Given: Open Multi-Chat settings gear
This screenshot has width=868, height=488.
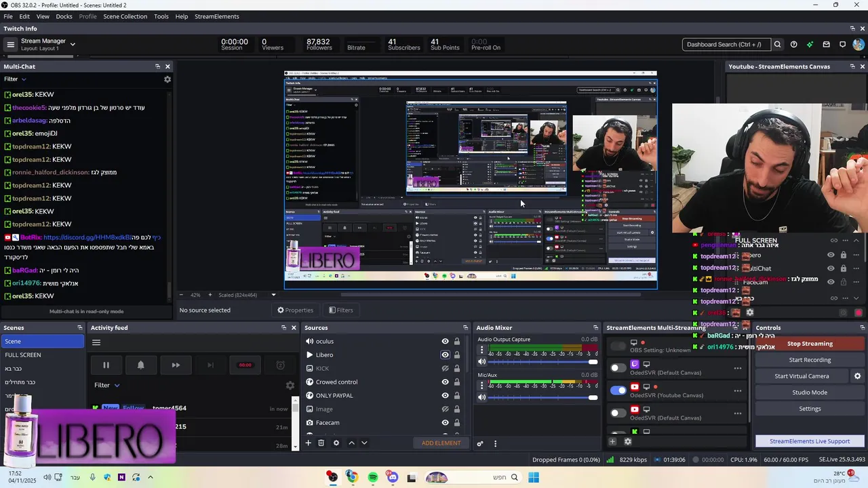Looking at the screenshot, I should coord(167,79).
